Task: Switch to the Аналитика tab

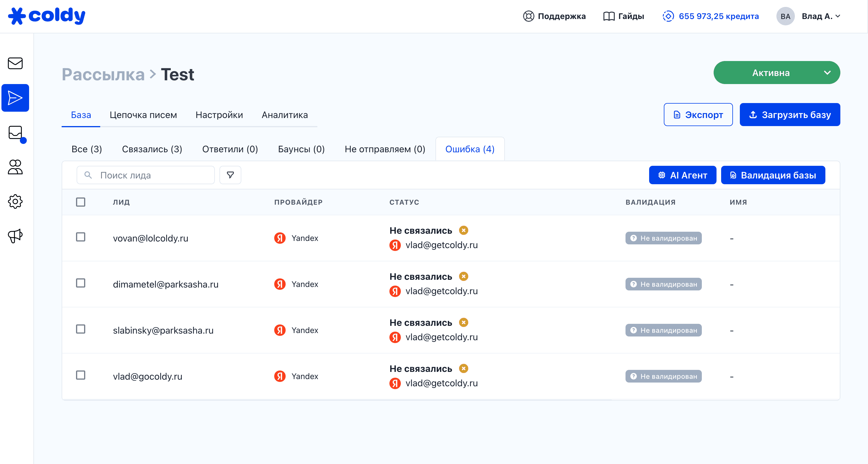Action: [285, 115]
